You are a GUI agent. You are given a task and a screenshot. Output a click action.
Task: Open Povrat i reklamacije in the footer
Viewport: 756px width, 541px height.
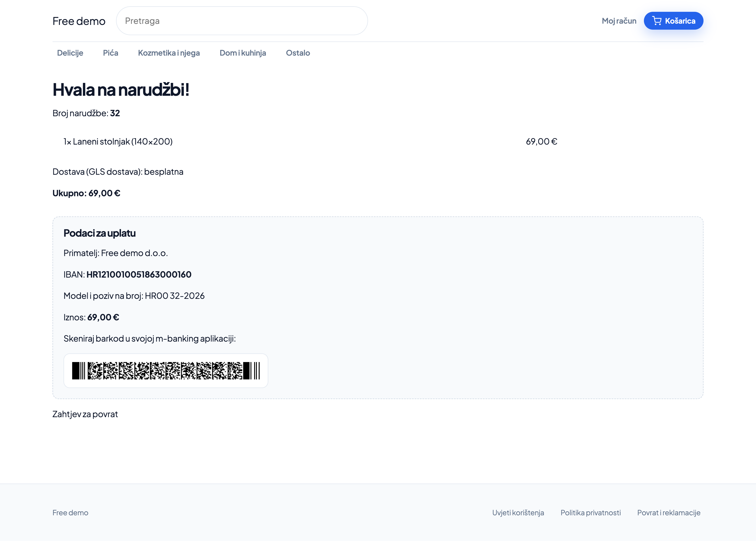click(x=669, y=513)
